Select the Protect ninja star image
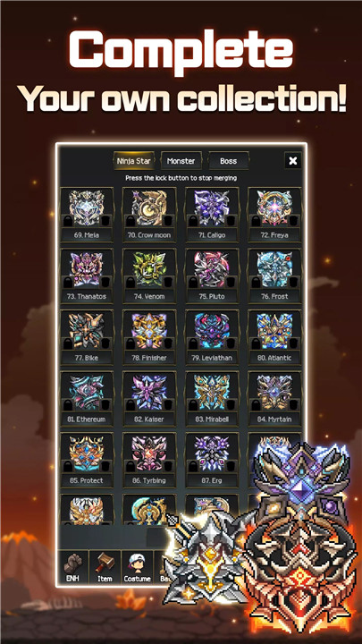The width and height of the screenshot is (362, 644). (x=87, y=453)
